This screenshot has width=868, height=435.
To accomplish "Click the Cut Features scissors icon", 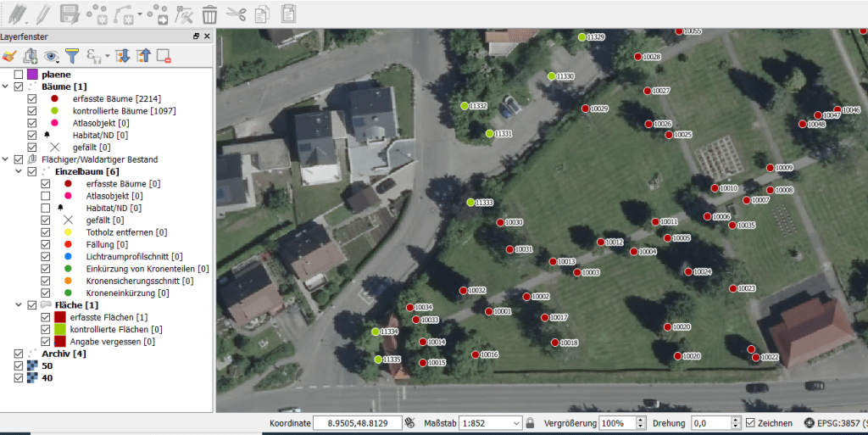I will click(236, 14).
